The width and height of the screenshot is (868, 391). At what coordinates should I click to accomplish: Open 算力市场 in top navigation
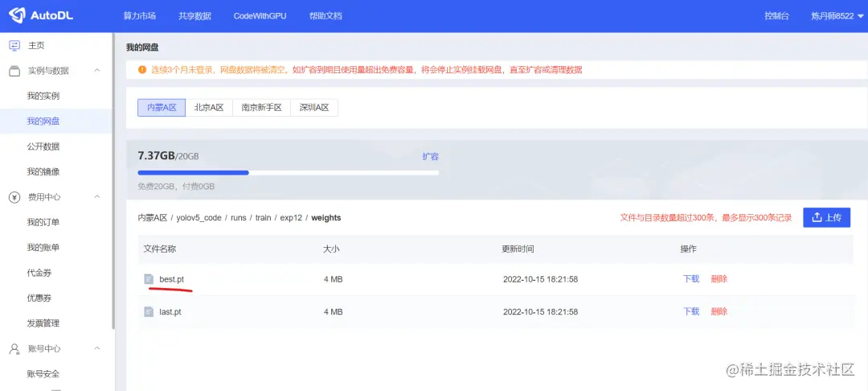point(140,16)
